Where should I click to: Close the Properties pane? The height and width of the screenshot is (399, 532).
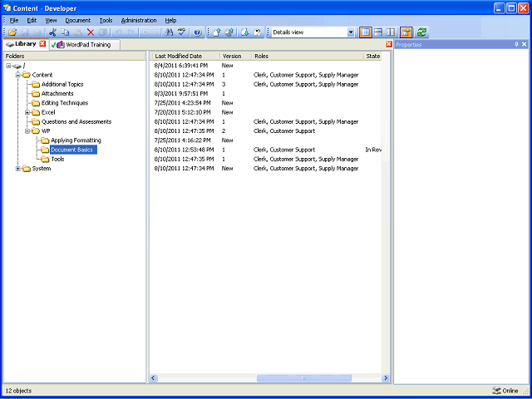(x=525, y=44)
